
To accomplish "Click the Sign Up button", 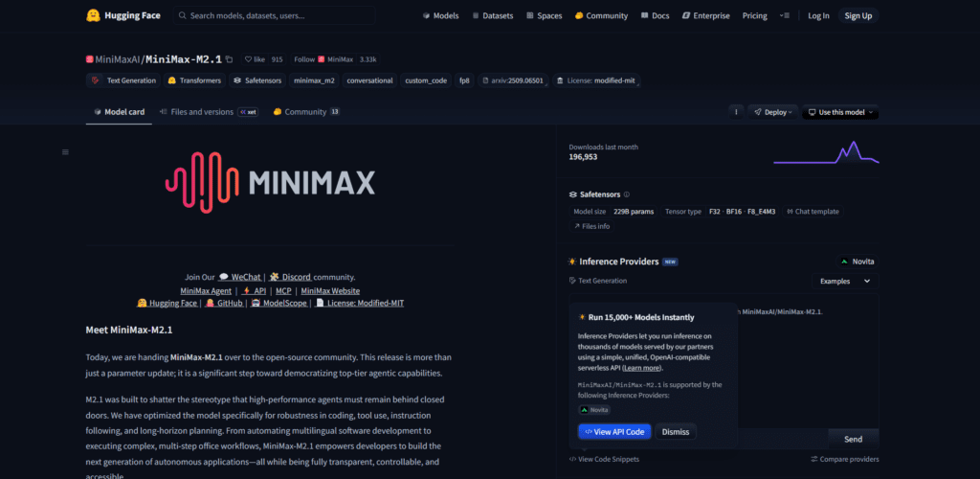I will (858, 15).
